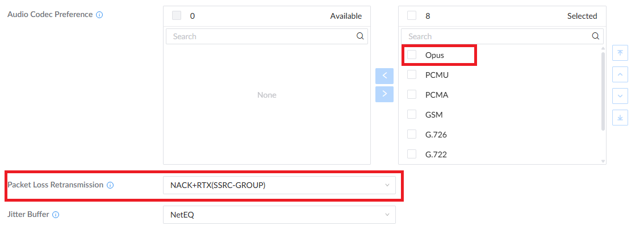Click the Audio Codec Preference info icon
The image size is (644, 234).
pos(99,15)
